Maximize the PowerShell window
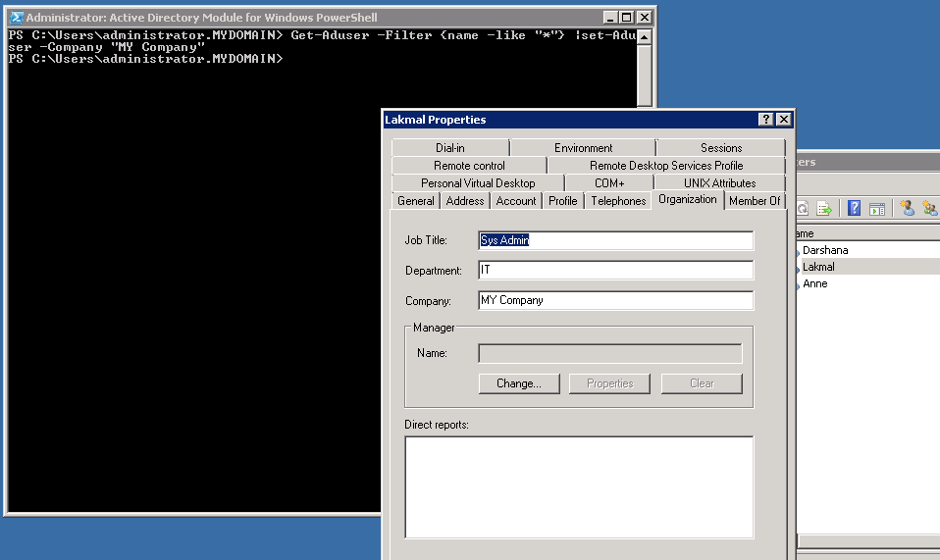 pos(626,18)
